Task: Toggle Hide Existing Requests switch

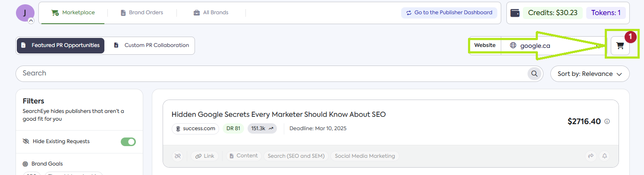Action: (x=128, y=142)
